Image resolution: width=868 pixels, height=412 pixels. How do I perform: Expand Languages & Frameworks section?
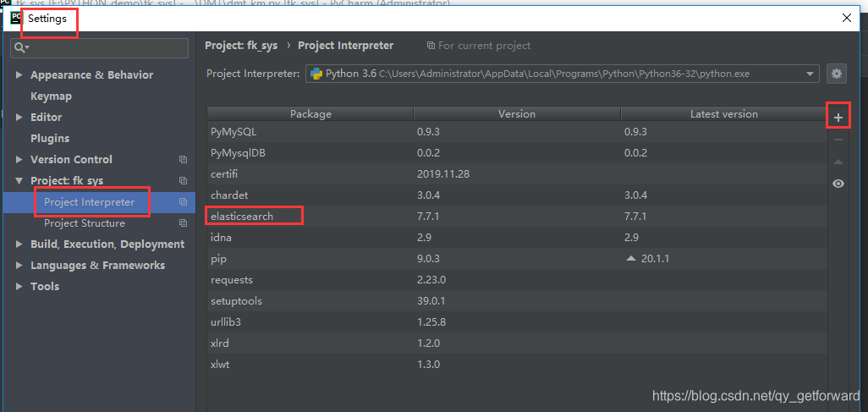coord(19,266)
